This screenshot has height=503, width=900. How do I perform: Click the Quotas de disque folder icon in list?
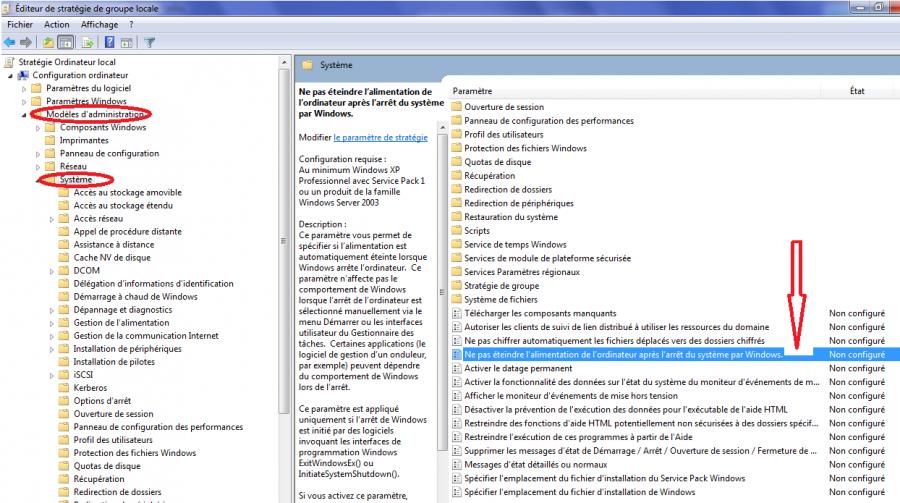456,161
